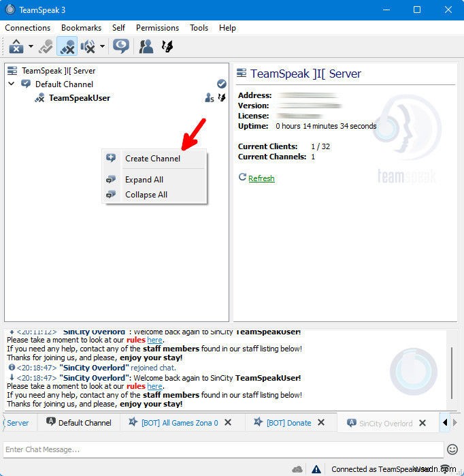Close the SinCity Overlord chat tab
The width and height of the screenshot is (464, 476).
click(422, 423)
